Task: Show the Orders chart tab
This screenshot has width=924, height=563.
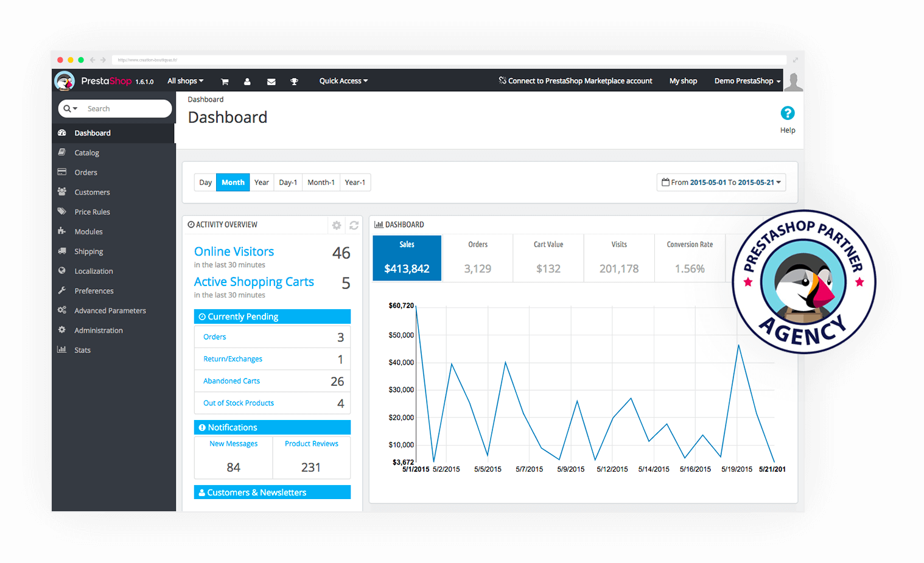Action: pyautogui.click(x=478, y=258)
